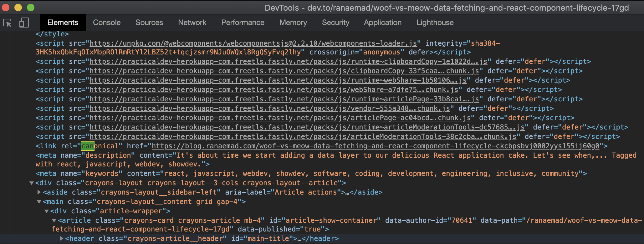Viewport: 644px width, 244px height.
Task: Open vendor-555a348 chunk.js source link
Action: [x=270, y=108]
